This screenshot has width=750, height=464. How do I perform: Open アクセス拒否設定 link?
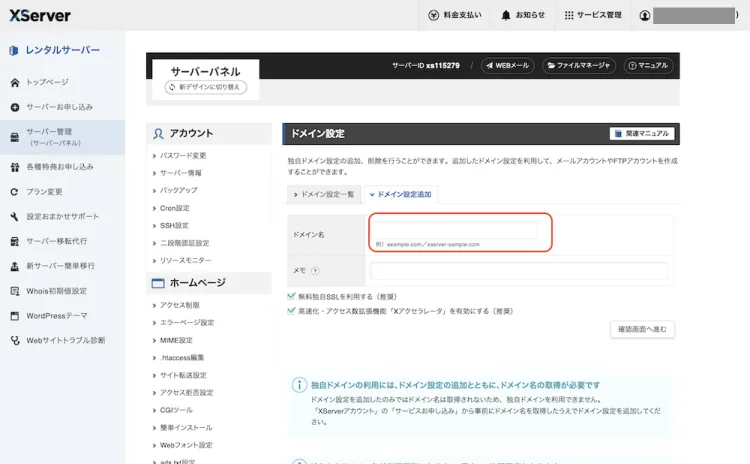click(186, 393)
